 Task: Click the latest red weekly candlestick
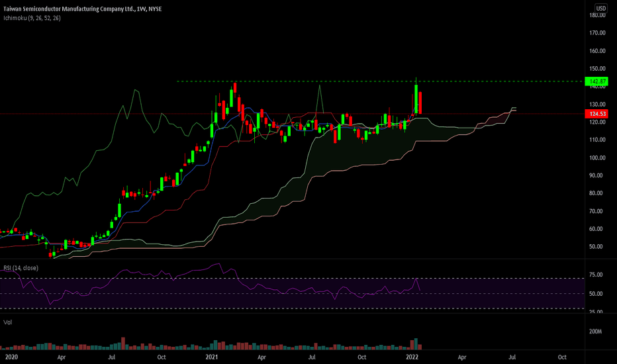(420, 103)
